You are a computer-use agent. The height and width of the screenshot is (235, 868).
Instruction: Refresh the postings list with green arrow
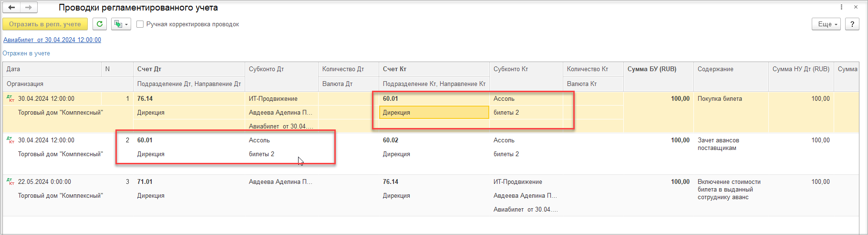coord(99,24)
